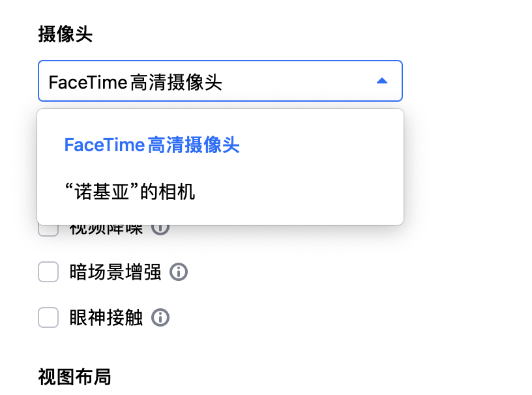Collapse the camera list with the blue caret
This screenshot has height=395, width=532.
coord(382,81)
